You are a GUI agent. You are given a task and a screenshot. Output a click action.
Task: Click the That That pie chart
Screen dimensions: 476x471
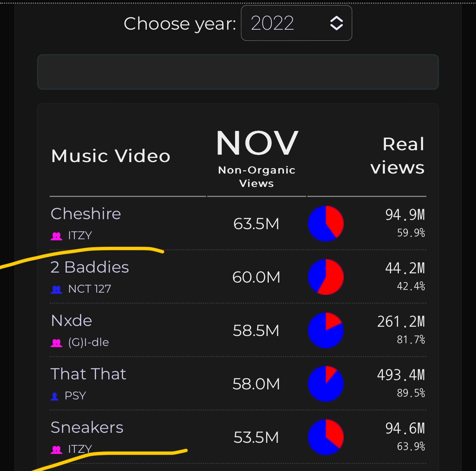[x=326, y=384]
